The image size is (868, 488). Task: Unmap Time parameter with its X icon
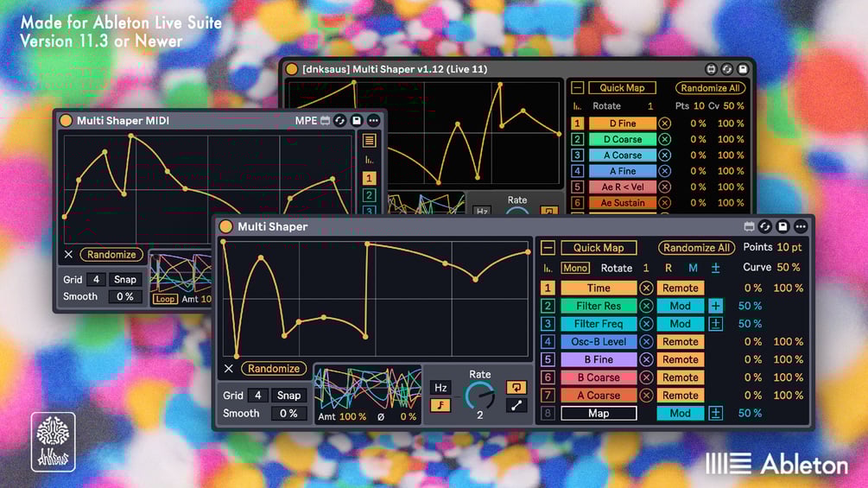pos(646,288)
